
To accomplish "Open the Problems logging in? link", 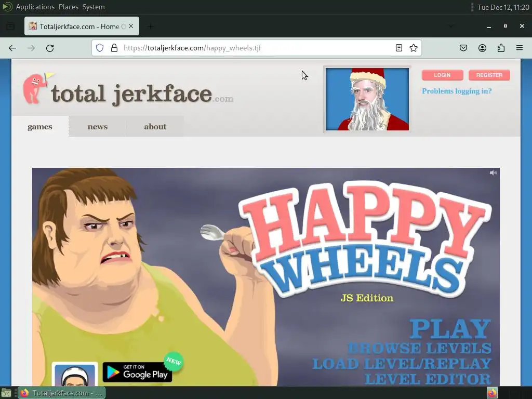I will [x=457, y=91].
